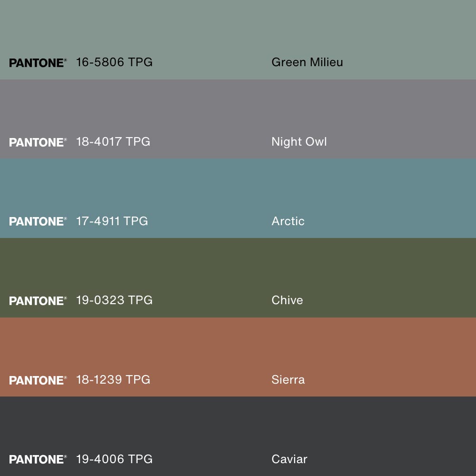Select the Chive color name
The width and height of the screenshot is (476, 476).
coord(287,300)
